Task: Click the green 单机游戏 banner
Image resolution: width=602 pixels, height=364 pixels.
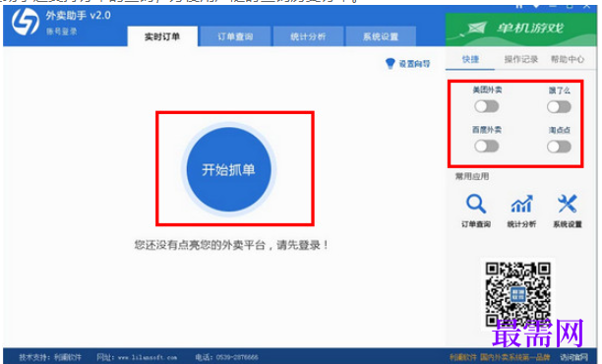Action: 521,30
